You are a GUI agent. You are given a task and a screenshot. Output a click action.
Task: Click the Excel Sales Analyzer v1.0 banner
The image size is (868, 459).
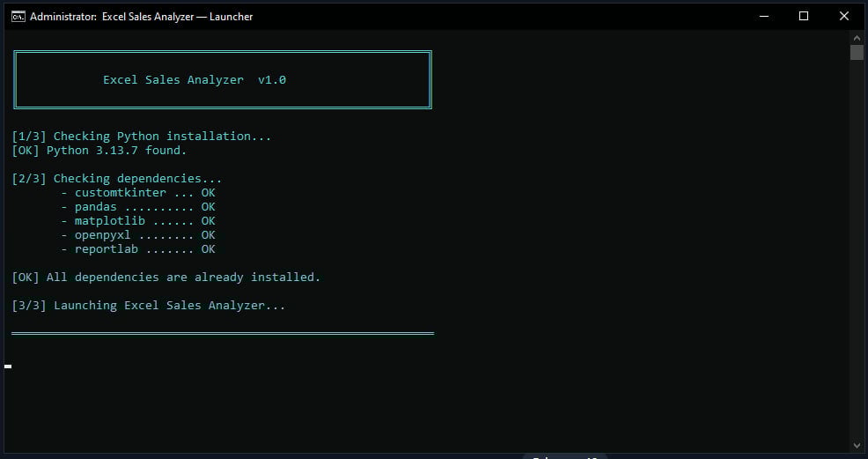(x=195, y=80)
